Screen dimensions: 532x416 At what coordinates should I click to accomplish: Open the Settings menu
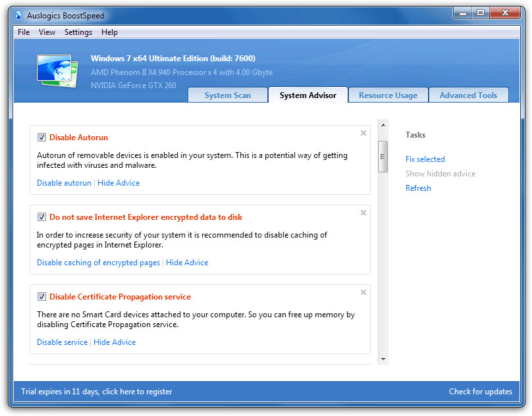pos(78,32)
